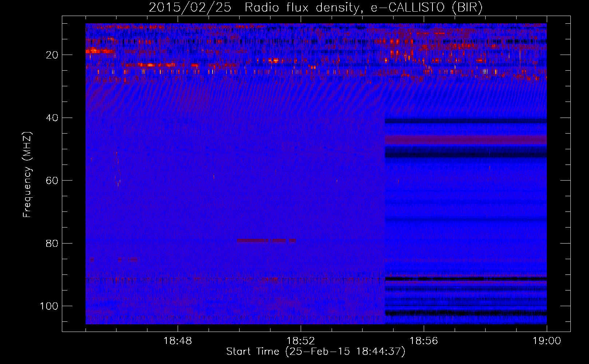
Task: Click the 18:48 time axis label
Action: tap(178, 341)
